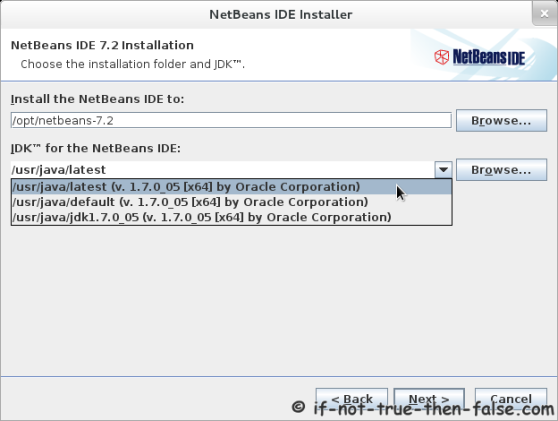Browse for the NetBeans installation folder
The height and width of the screenshot is (421, 558).
501,121
